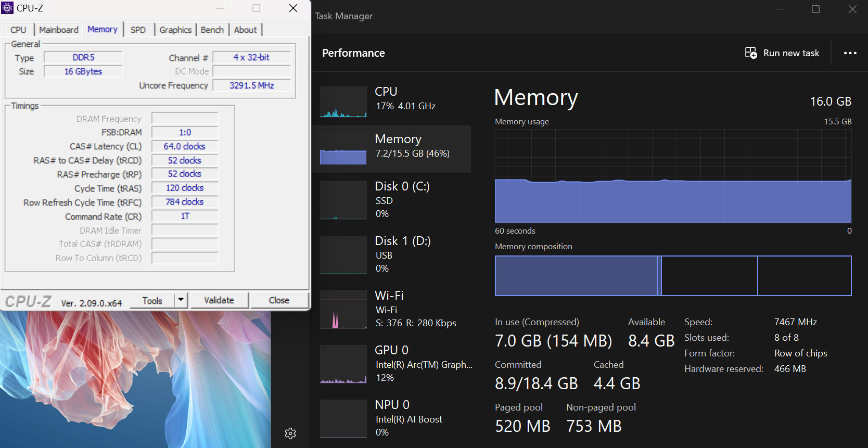Switch to the SPD tab
Image resolution: width=868 pixels, height=448 pixels.
[x=138, y=30]
